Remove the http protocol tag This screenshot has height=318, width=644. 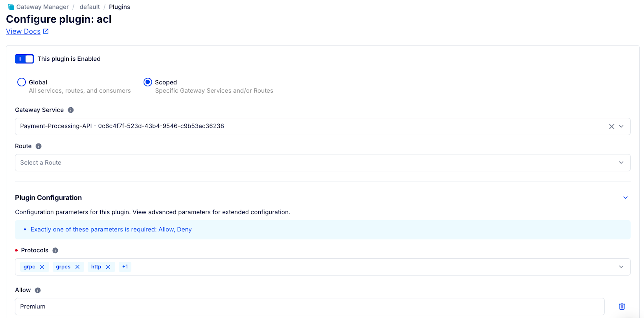pyautogui.click(x=108, y=267)
